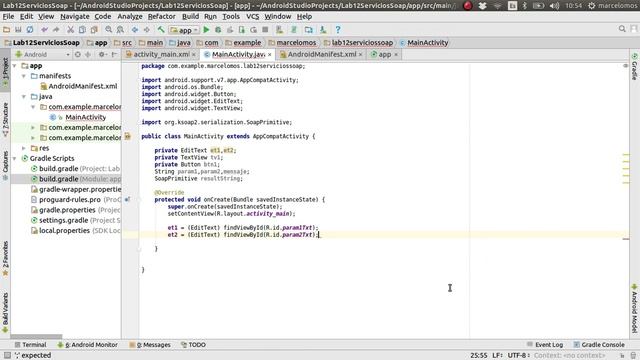Image resolution: width=640 pixels, height=360 pixels.
Task: Click the Copy icon in toolbar
Action: [82, 29]
